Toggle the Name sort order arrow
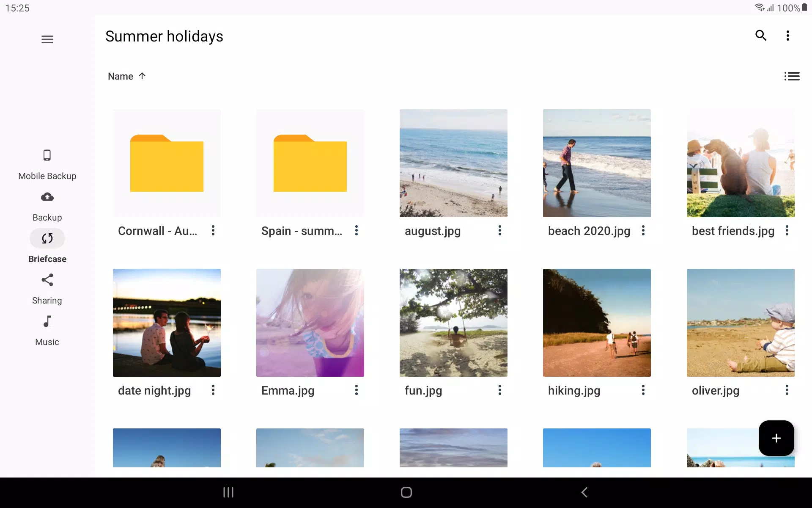The width and height of the screenshot is (812, 508). click(x=142, y=76)
